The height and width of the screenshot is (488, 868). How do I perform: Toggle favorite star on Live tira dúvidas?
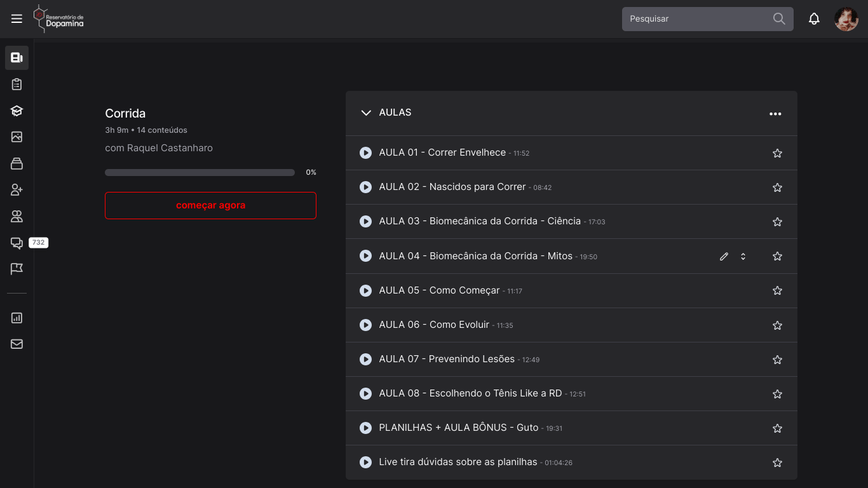coord(777,463)
